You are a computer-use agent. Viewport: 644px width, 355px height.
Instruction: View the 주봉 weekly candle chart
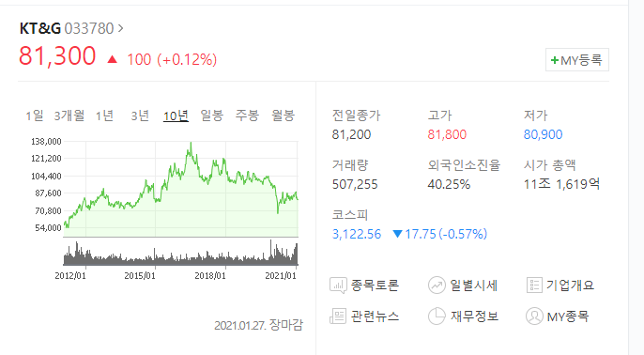pos(247,116)
